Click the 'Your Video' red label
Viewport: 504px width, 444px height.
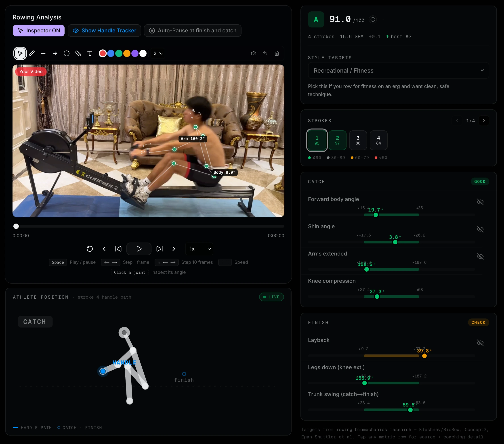pyautogui.click(x=31, y=71)
